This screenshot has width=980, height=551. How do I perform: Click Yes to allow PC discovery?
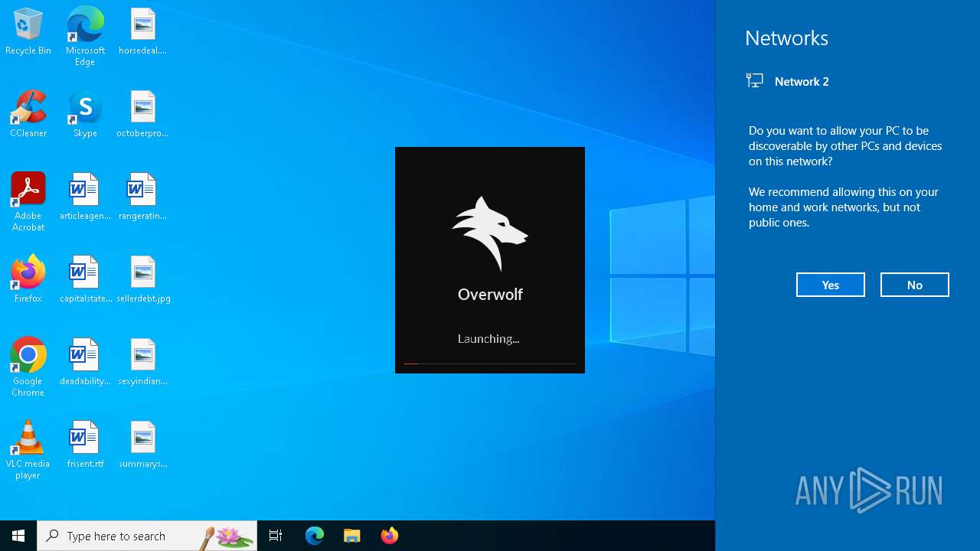(831, 285)
